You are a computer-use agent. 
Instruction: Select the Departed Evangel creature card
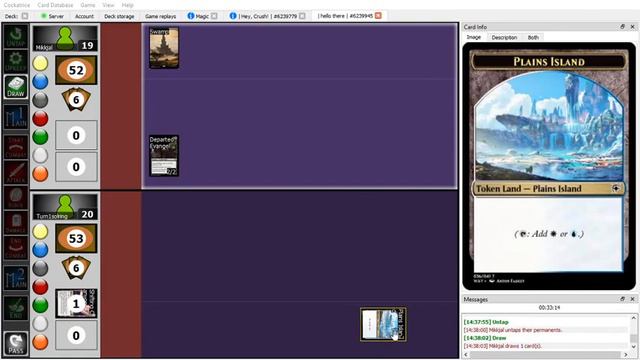coord(164,156)
